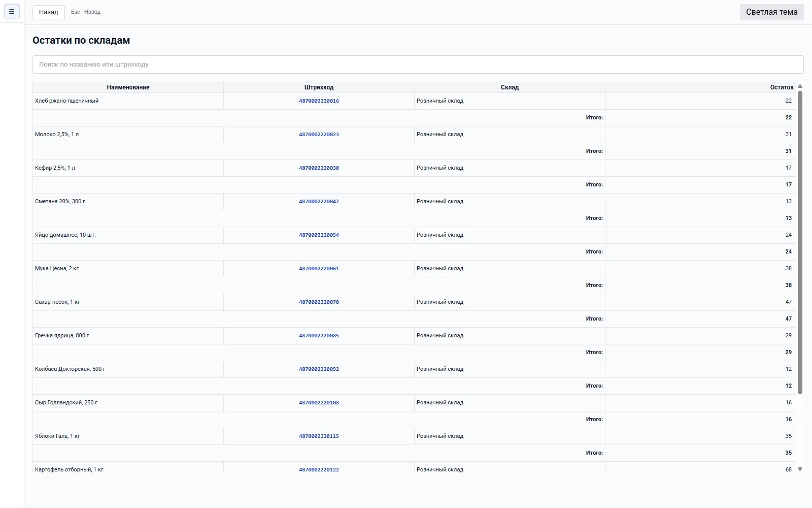This screenshot has width=812, height=508.
Task: Select the Картофель отборный, 1 кг cell
Action: click(128, 468)
